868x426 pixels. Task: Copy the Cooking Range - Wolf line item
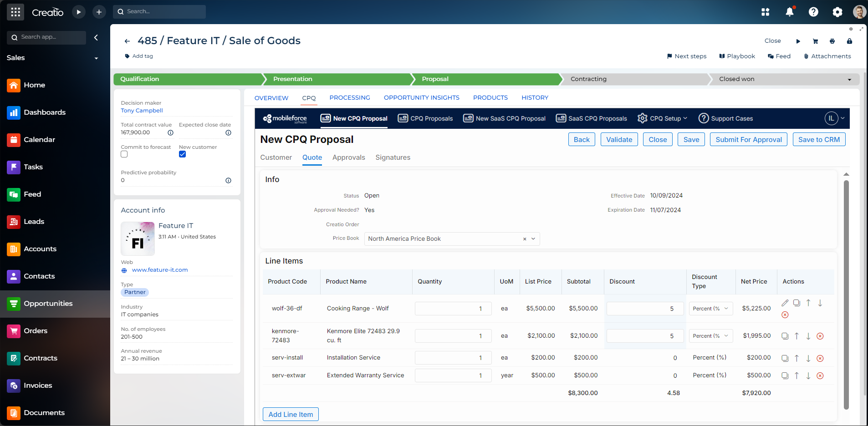[x=797, y=303]
